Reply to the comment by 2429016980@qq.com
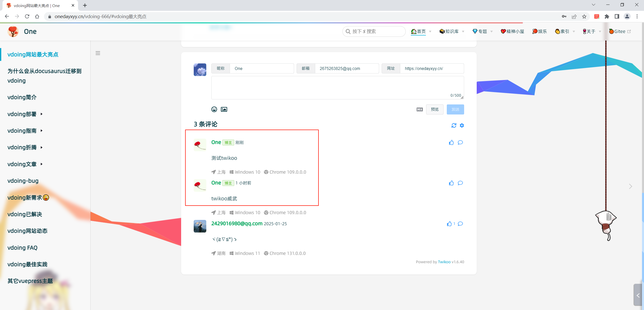The width and height of the screenshot is (644, 310). 460,224
